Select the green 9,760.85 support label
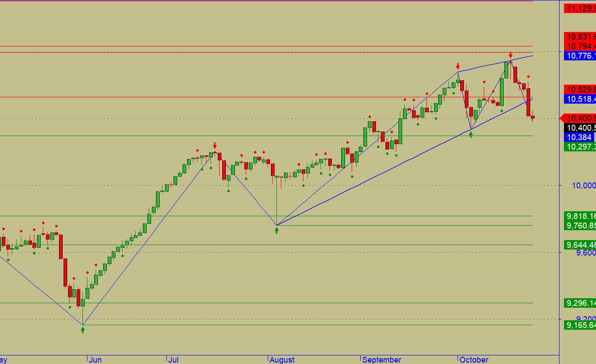The width and height of the screenshot is (596, 364). coord(581,225)
